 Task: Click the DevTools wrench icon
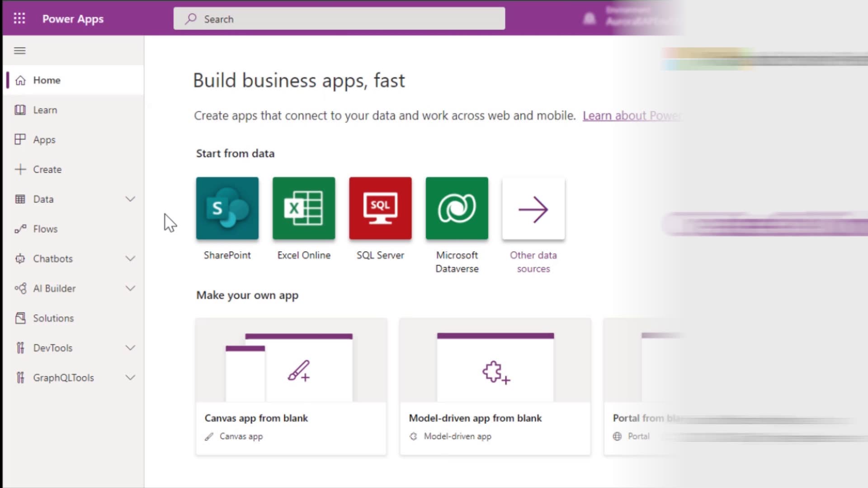[x=20, y=348]
